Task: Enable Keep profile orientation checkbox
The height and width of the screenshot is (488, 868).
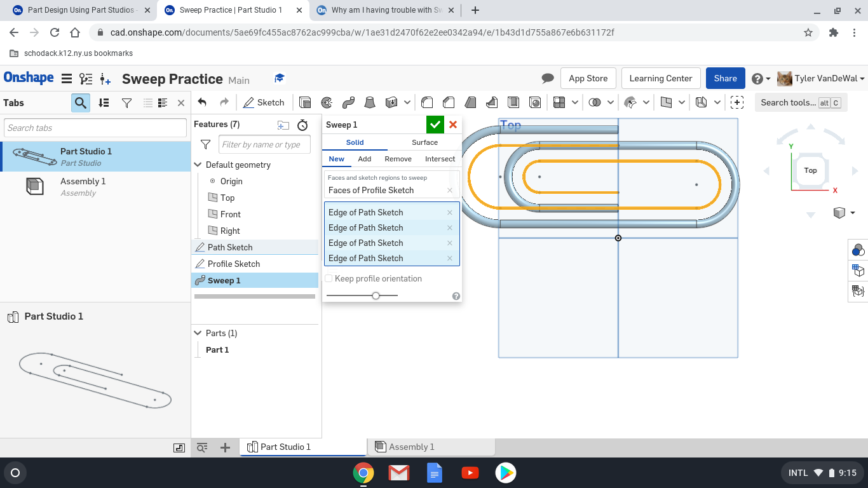Action: tap(329, 278)
